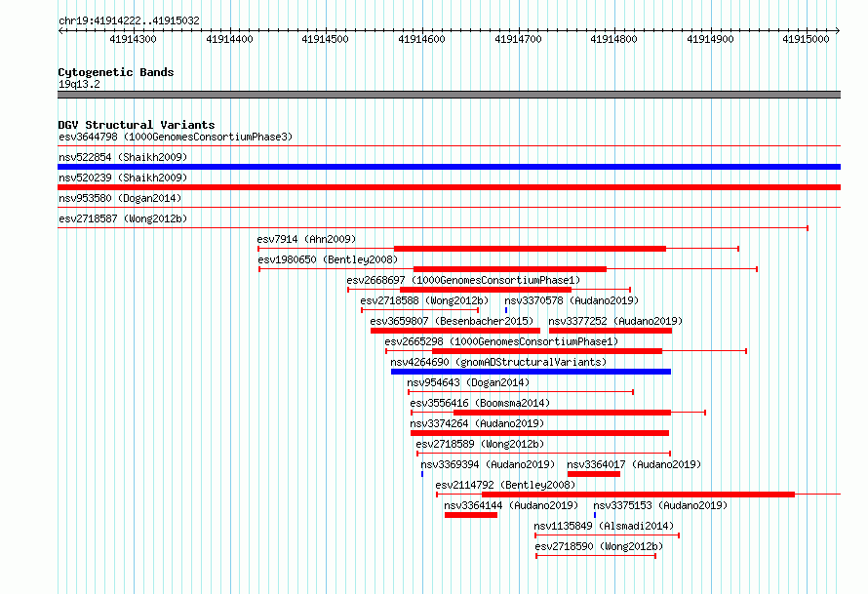
Task: Click the left arrow of the ruler
Action: point(60,31)
